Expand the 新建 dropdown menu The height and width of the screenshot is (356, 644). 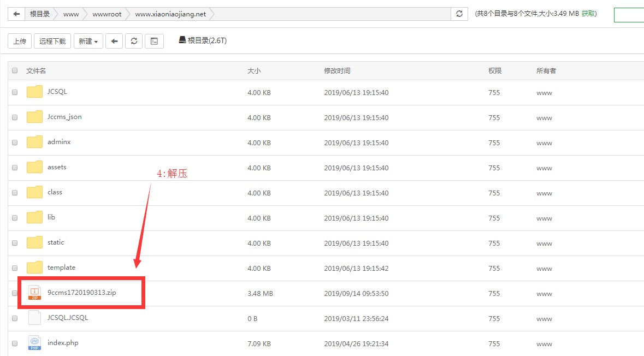click(88, 41)
